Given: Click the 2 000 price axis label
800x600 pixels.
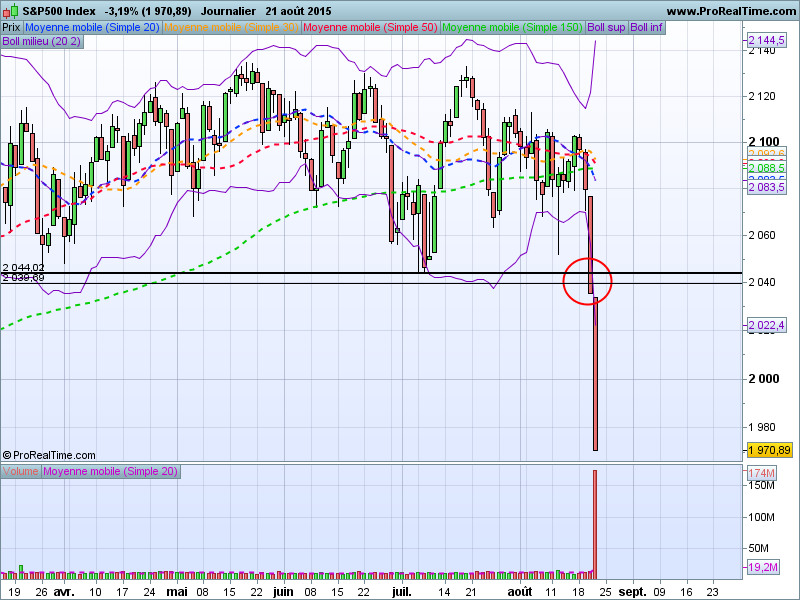Looking at the screenshot, I should pyautogui.click(x=764, y=379).
